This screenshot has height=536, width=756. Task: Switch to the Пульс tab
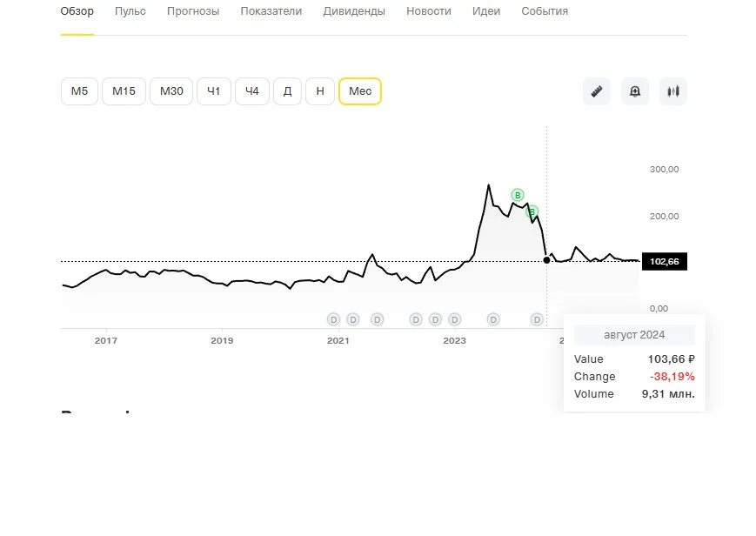coord(130,11)
